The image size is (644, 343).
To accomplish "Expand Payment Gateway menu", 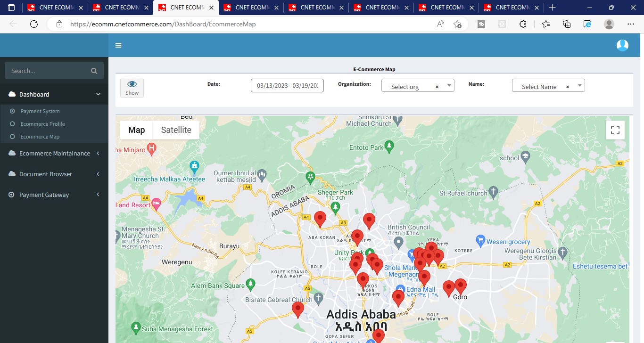I will click(54, 195).
